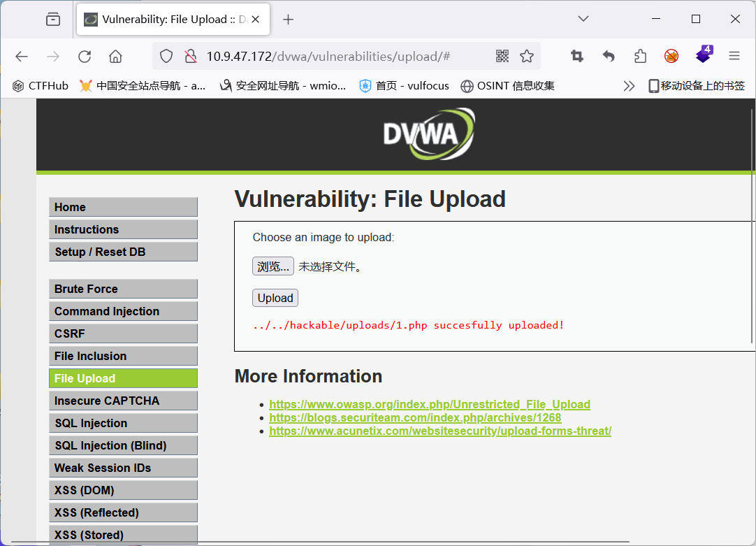
Task: Show more bookmarks with double chevron
Action: 629,86
